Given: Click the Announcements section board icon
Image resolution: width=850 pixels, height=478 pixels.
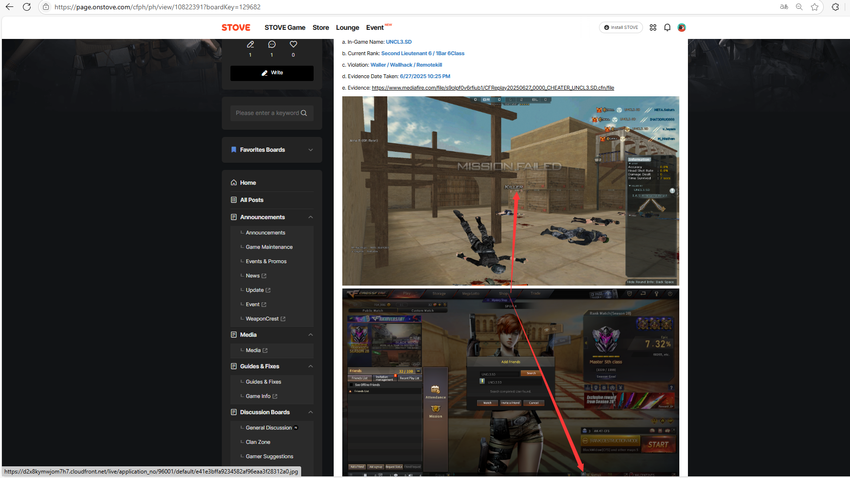Looking at the screenshot, I should pyautogui.click(x=234, y=217).
